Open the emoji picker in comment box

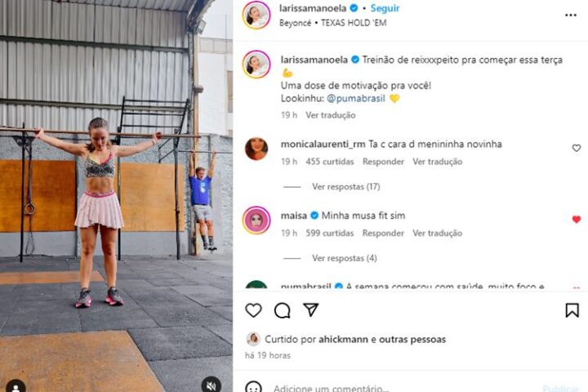[x=253, y=387]
